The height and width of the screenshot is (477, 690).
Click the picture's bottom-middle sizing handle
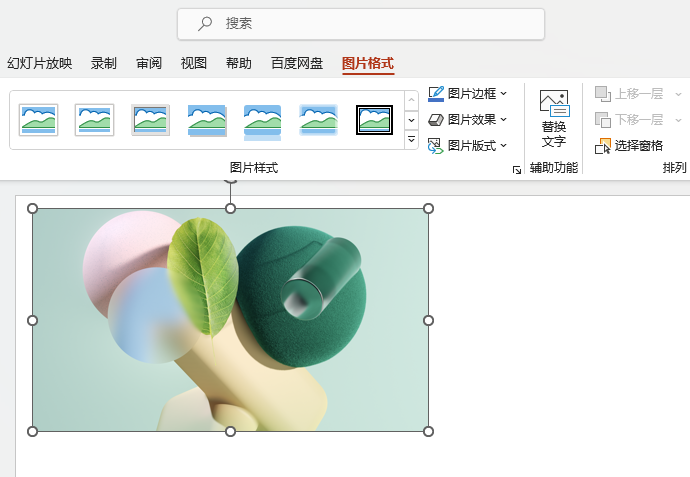click(230, 431)
